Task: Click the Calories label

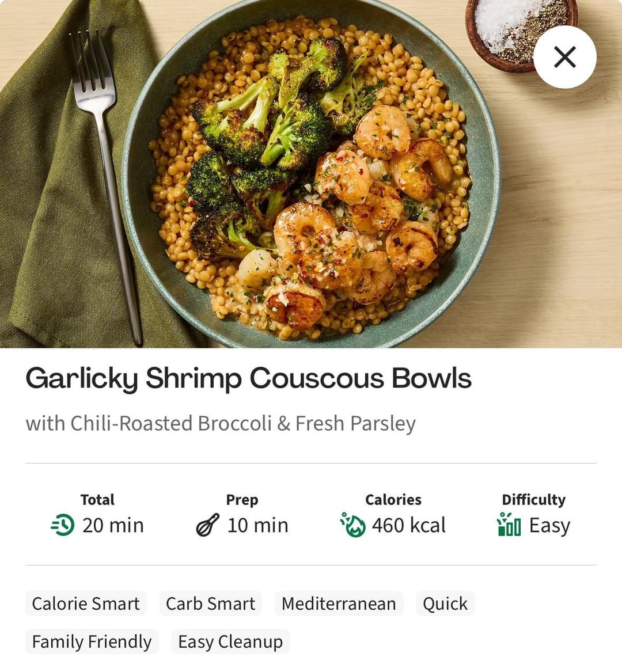Action: (x=393, y=500)
